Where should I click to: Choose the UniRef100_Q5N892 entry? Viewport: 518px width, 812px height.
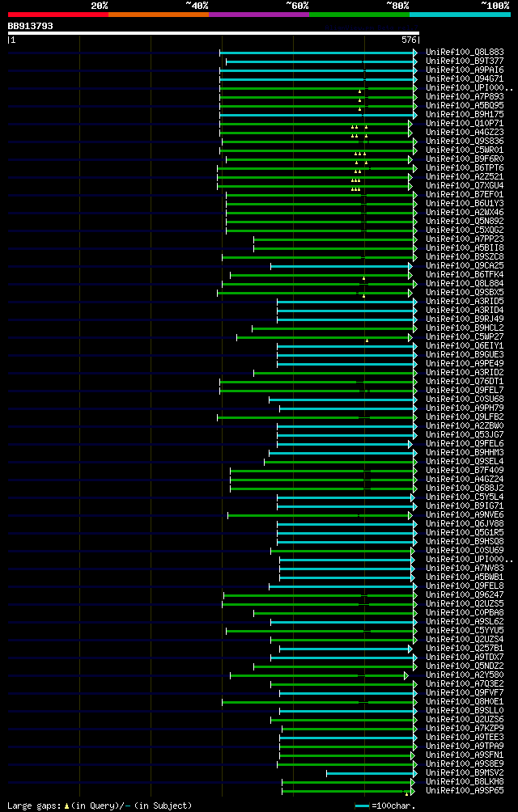(x=465, y=221)
